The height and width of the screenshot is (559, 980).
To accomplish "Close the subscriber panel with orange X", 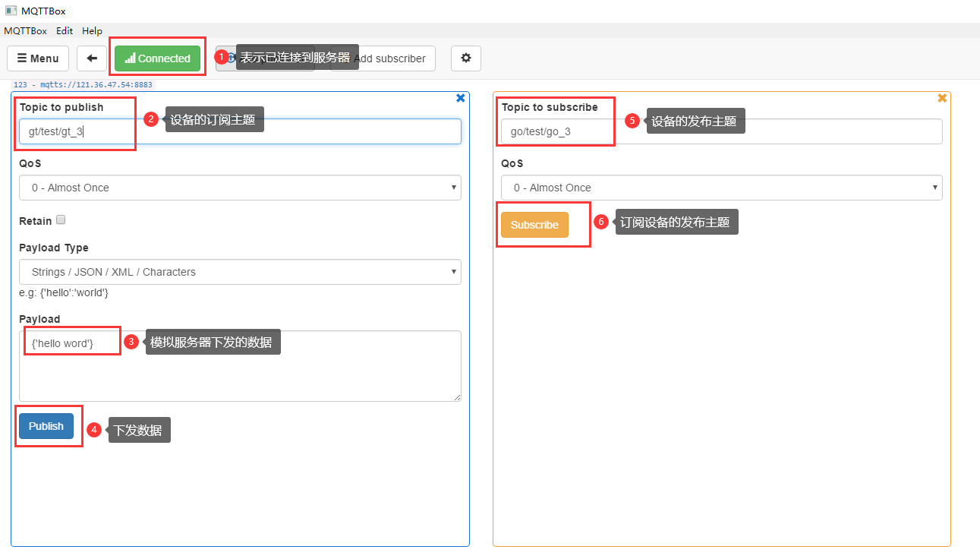I will [x=942, y=98].
